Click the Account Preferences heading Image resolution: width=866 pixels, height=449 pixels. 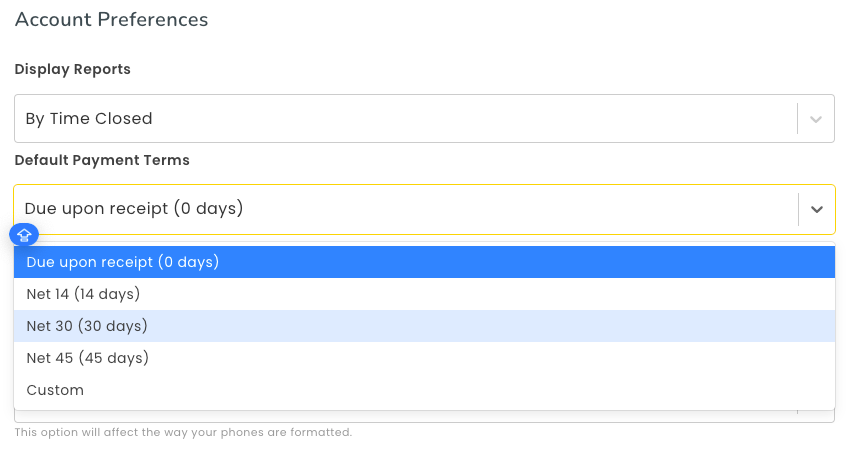[111, 19]
